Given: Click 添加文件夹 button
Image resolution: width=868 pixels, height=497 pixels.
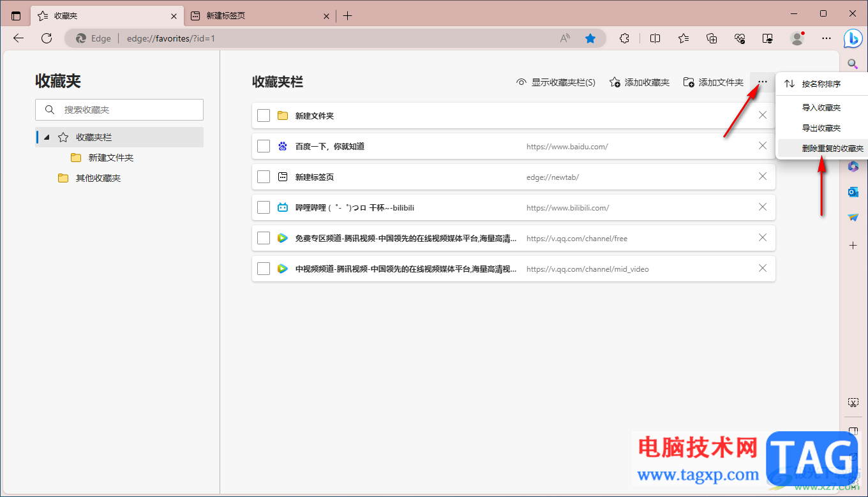Looking at the screenshot, I should tap(714, 82).
